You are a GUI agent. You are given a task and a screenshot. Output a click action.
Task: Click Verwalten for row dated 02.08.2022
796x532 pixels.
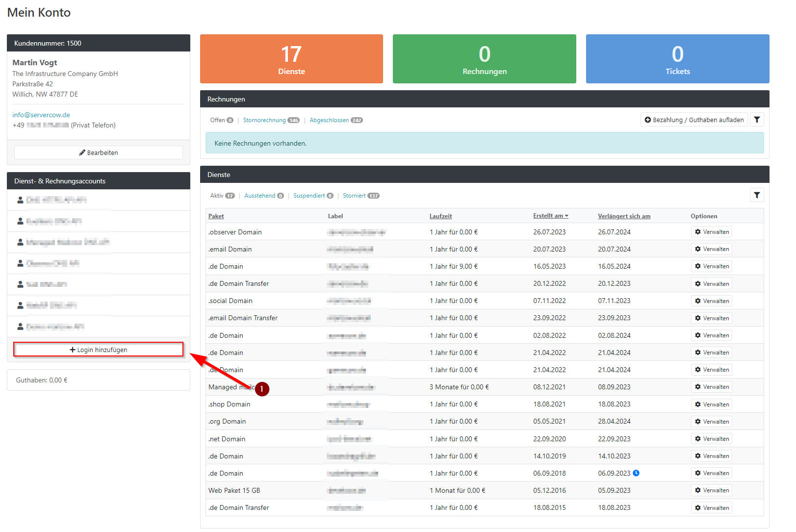pyautogui.click(x=712, y=335)
